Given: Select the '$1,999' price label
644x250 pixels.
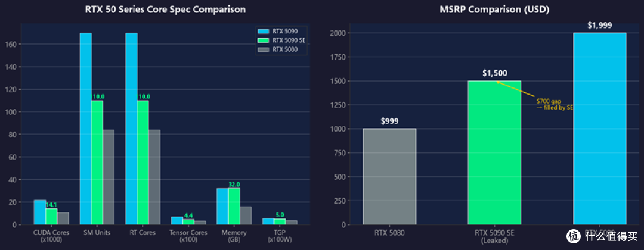Looking at the screenshot, I should 600,26.
